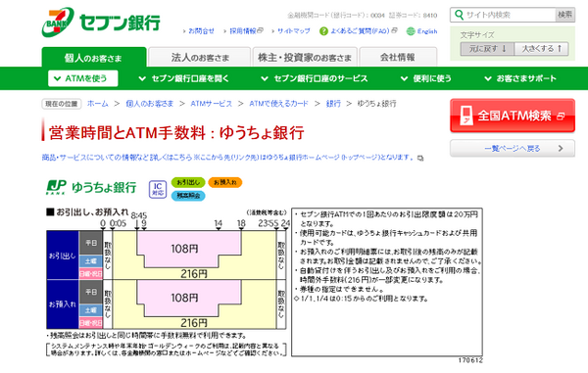Click the 営業時間とATM手数料 page heading
The height and width of the screenshot is (373, 588).
point(176,133)
